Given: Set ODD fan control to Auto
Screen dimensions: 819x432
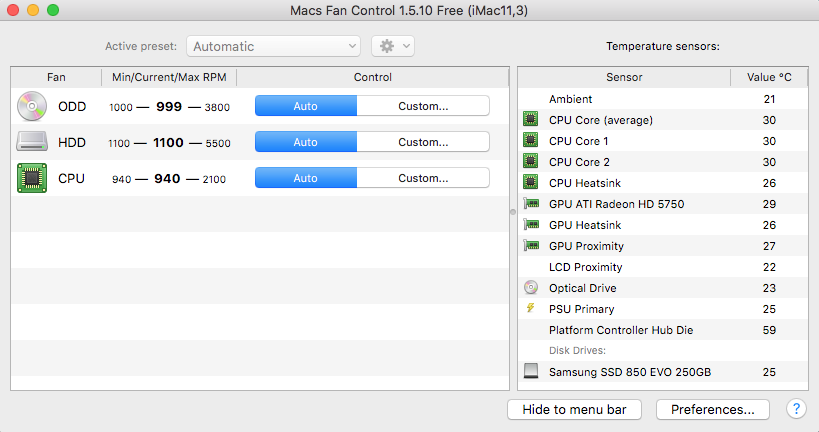Looking at the screenshot, I should pos(306,106).
